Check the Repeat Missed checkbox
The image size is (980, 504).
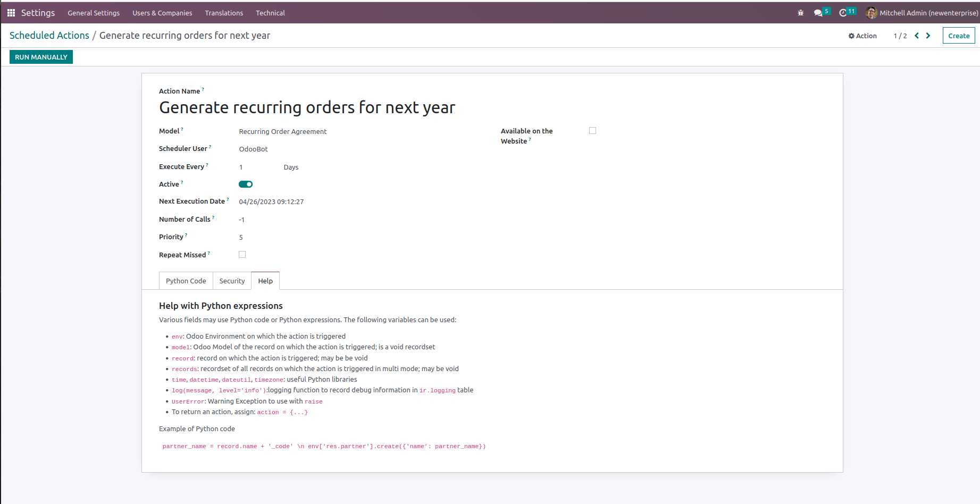click(x=242, y=255)
